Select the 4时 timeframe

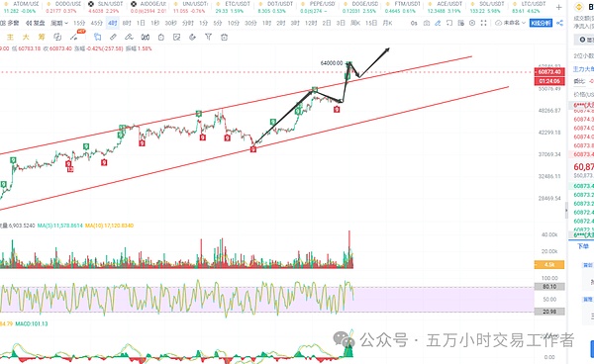113,23
